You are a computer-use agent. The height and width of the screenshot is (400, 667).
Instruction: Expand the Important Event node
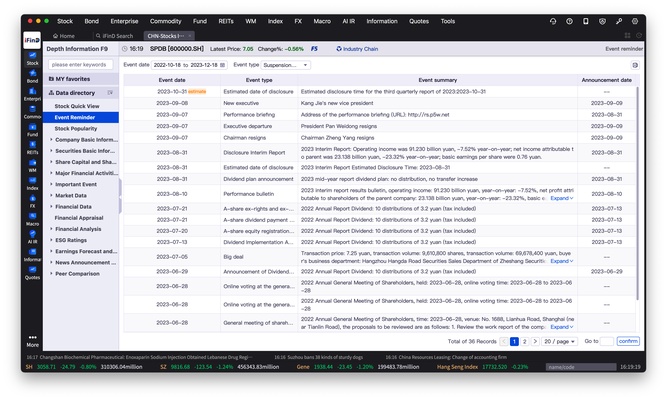click(51, 184)
